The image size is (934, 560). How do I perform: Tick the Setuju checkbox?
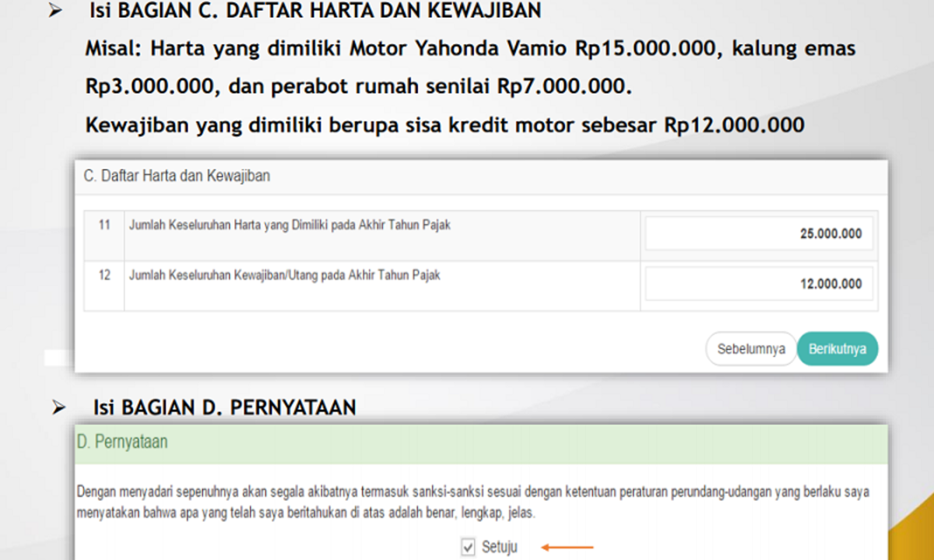(468, 548)
